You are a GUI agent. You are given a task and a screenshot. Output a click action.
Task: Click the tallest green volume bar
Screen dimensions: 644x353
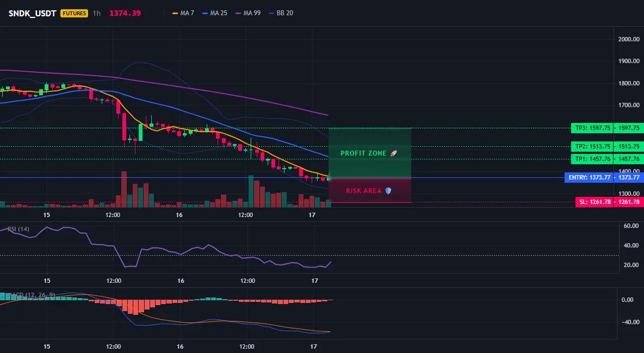click(251, 191)
